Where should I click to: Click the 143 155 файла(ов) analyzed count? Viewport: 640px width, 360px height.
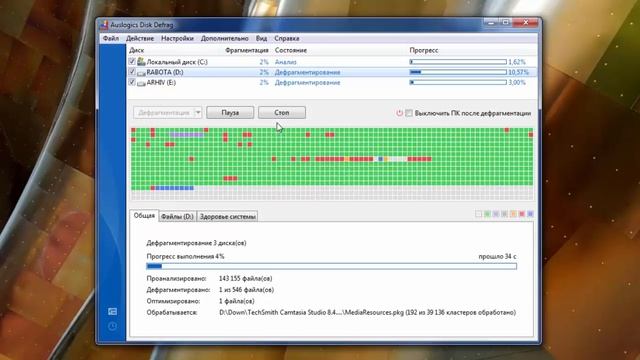pyautogui.click(x=245, y=278)
